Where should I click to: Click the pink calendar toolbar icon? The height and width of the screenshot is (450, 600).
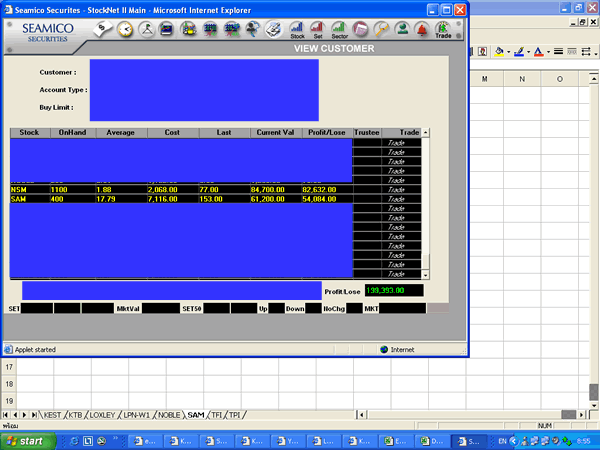360,29
